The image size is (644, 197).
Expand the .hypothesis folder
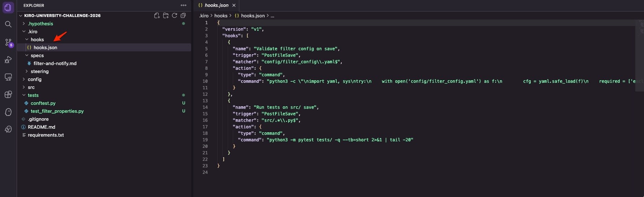tap(24, 23)
